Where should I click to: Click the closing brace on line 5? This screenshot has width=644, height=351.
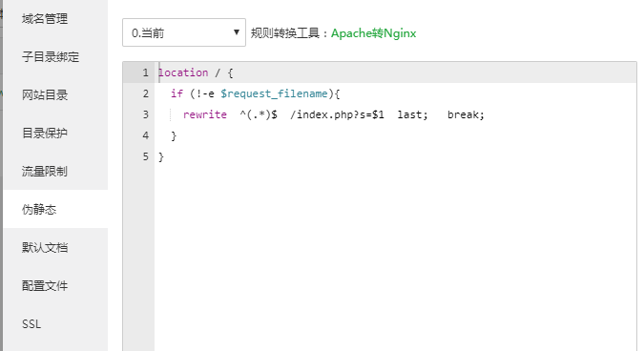(x=161, y=156)
